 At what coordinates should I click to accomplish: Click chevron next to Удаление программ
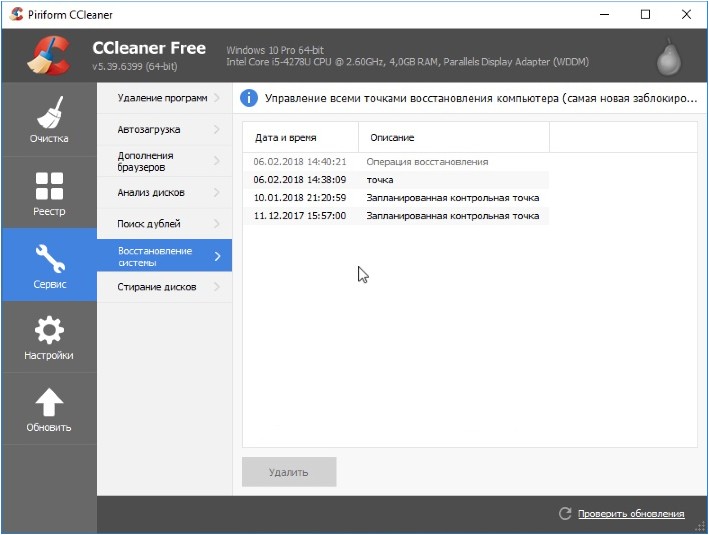(x=217, y=98)
